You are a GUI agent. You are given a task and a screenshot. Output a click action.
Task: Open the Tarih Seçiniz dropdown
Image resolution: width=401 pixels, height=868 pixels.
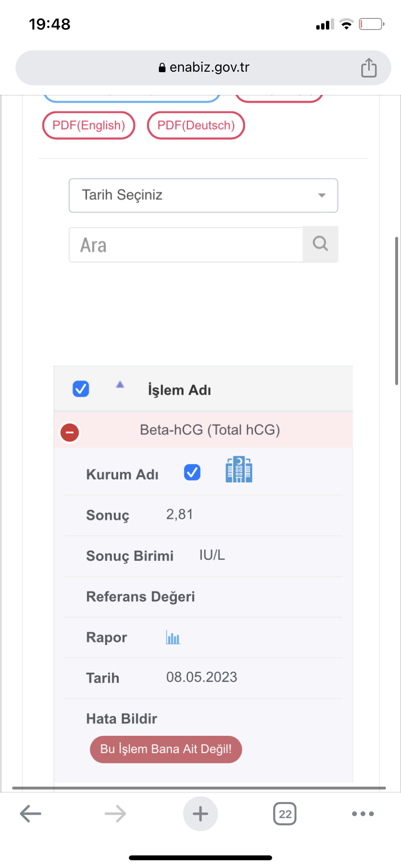coord(203,196)
